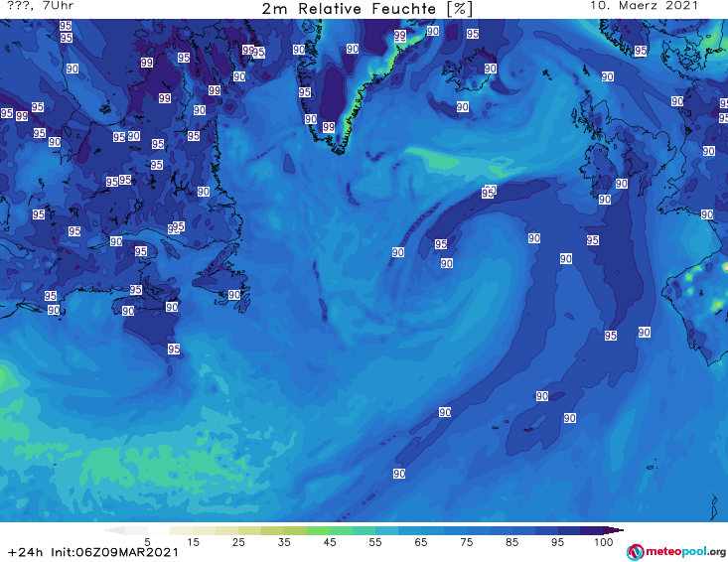Click legend value 45 on color scale
Viewport: 728px width, 562px height.
coord(330,541)
